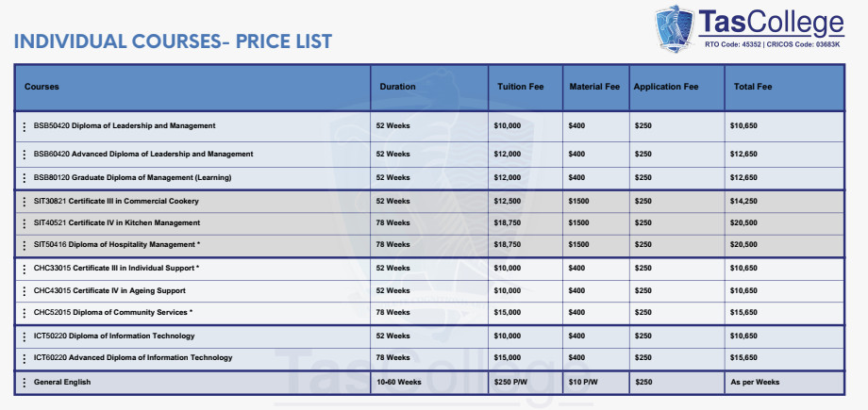This screenshot has height=410, width=868.
Task: Click three-dot icon beside ICT50220 Diploma
Action: coord(25,336)
